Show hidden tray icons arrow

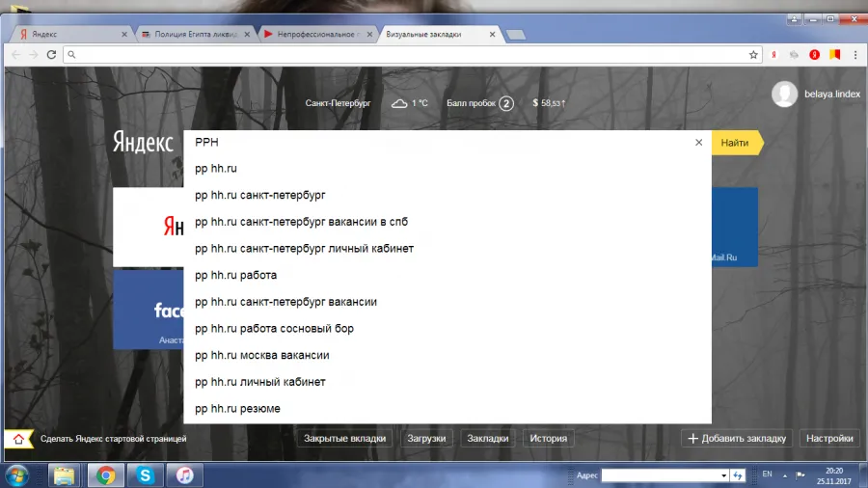(784, 475)
